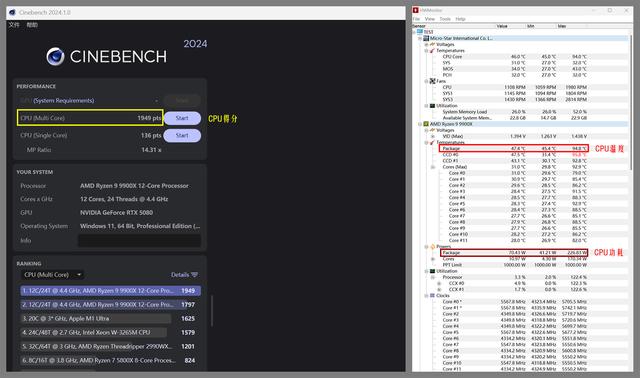Select the SYS3 fan row
Screen dimensions: 640x378
click(x=535, y=100)
